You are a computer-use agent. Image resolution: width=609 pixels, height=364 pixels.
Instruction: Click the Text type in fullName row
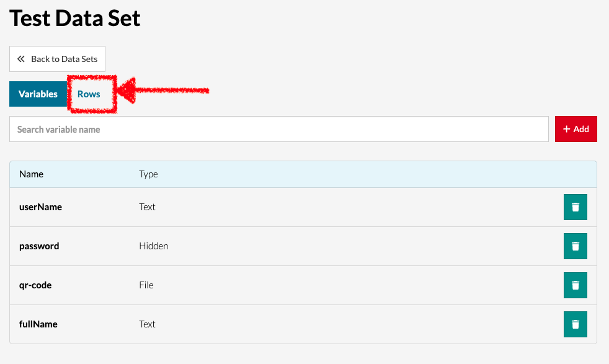tap(147, 324)
